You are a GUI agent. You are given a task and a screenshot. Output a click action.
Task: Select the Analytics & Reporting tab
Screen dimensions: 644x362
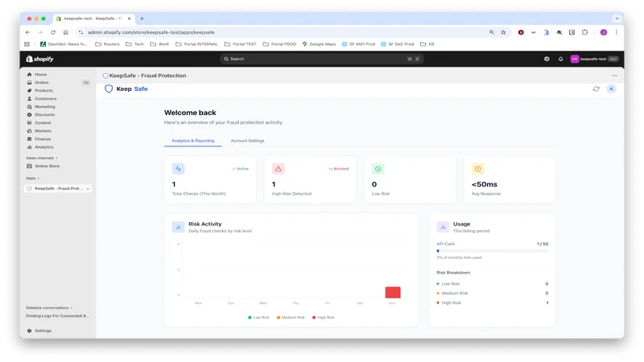point(193,141)
